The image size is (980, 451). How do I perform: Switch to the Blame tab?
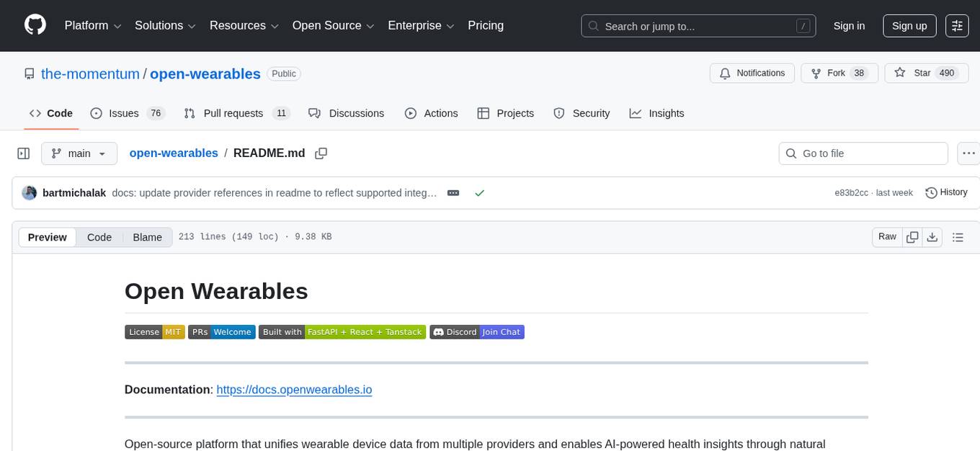click(x=147, y=237)
